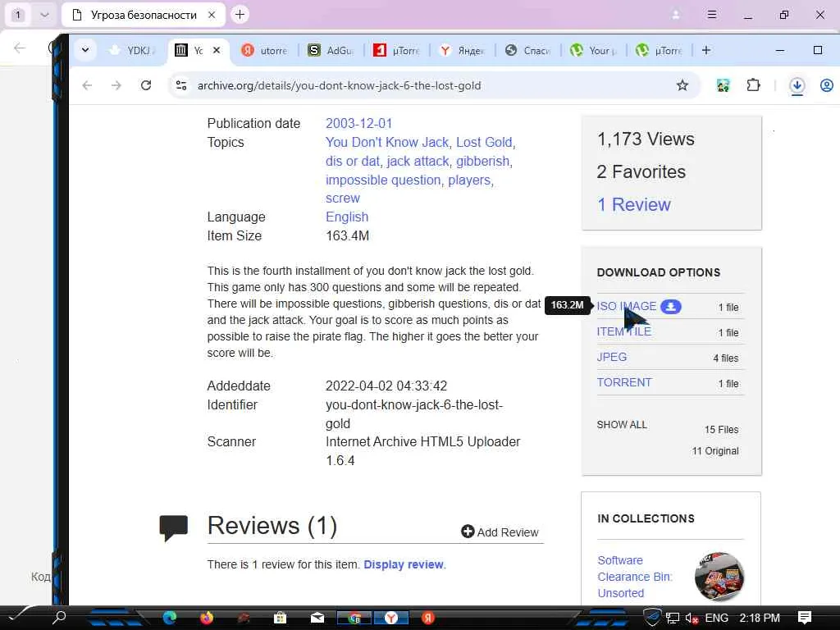Open the JPEG download option
Screen dimensions: 840x630
click(x=612, y=357)
